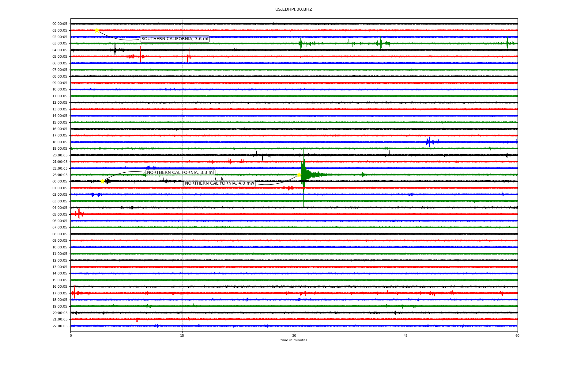Click the first 12:00:05 row label

coord(60,103)
